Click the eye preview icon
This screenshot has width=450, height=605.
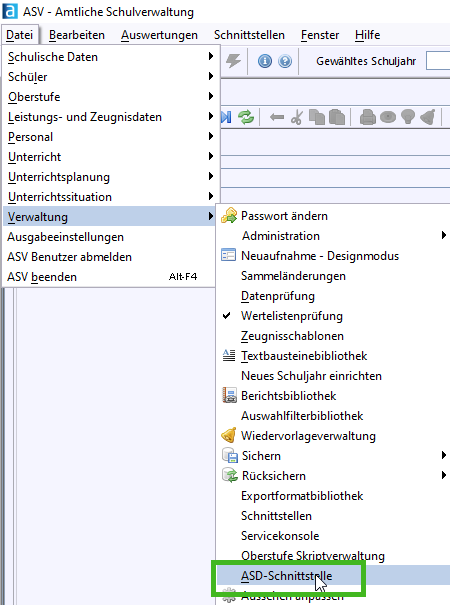coord(388,117)
